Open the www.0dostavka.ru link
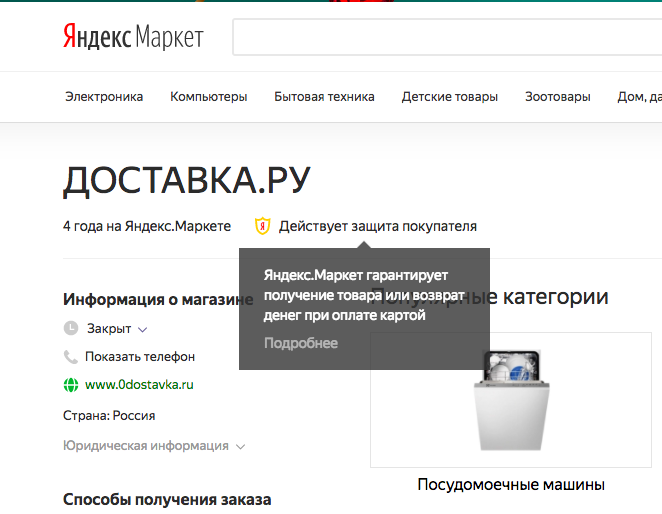 pyautogui.click(x=139, y=385)
